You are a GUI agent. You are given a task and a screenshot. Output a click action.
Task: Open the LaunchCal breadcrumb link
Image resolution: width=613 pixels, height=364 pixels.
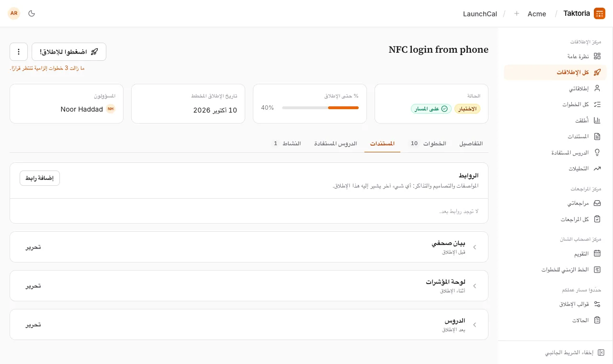(480, 14)
